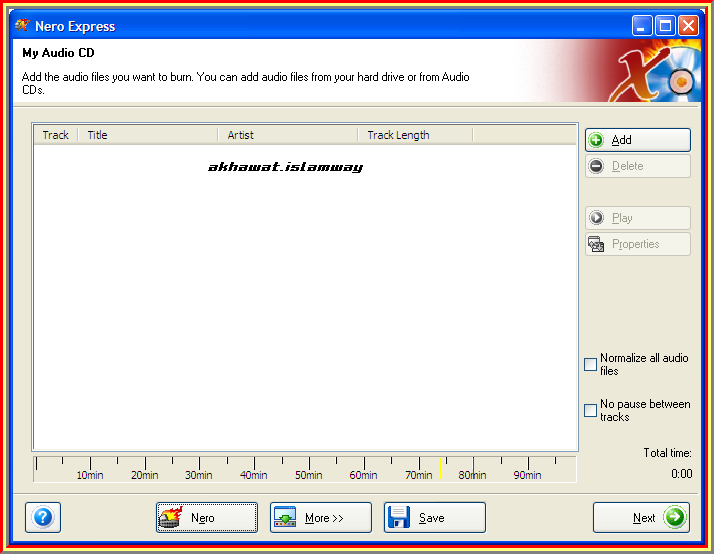
Task: Toggle No pause between tracks checkbox
Action: pyautogui.click(x=591, y=410)
